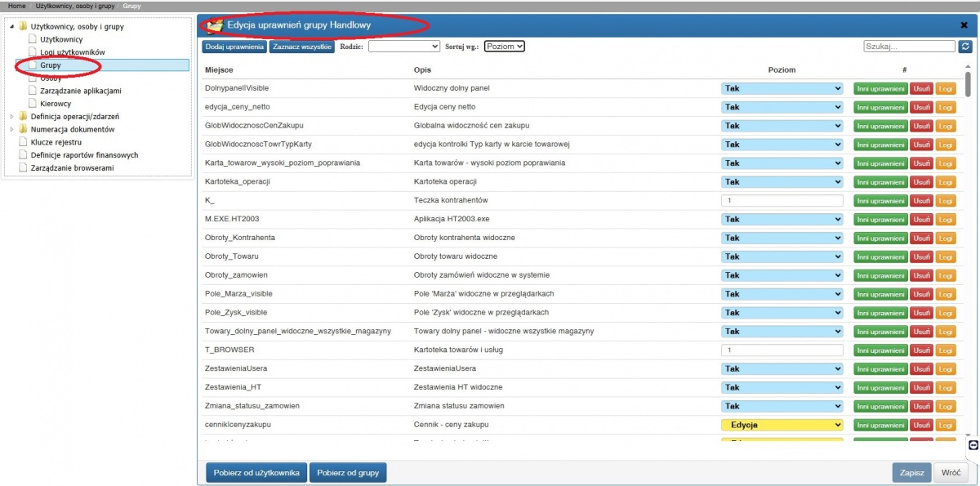Click the folder icon in dialog title

215,25
